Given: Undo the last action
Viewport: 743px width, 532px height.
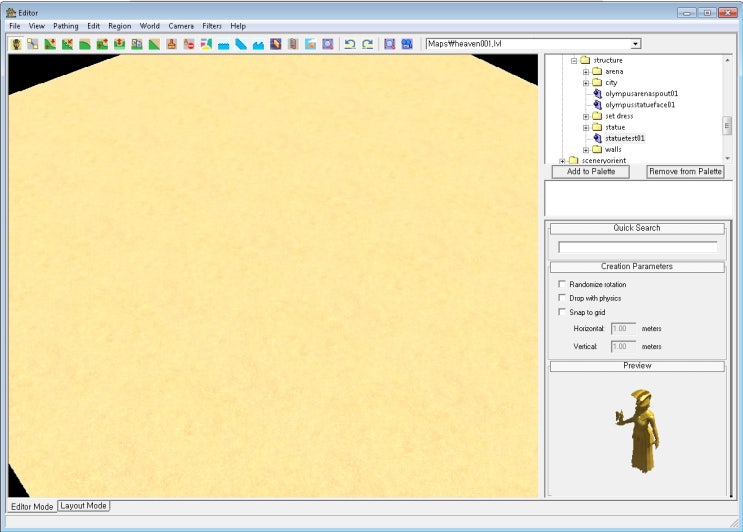Looking at the screenshot, I should (350, 44).
